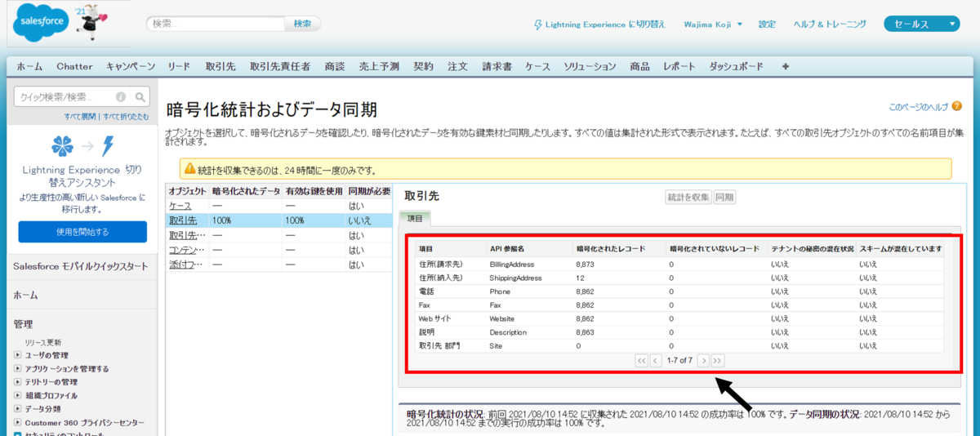Click すべて展開 link in sidebar
This screenshot has width=980, height=436.
click(80, 117)
